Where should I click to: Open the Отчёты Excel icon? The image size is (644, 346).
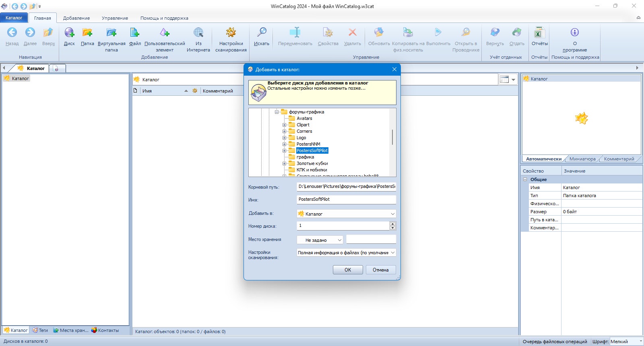[539, 33]
